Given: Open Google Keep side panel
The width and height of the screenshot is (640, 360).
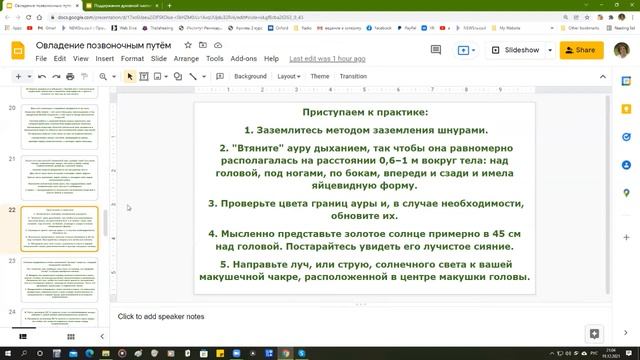Looking at the screenshot, I should click(626, 109).
